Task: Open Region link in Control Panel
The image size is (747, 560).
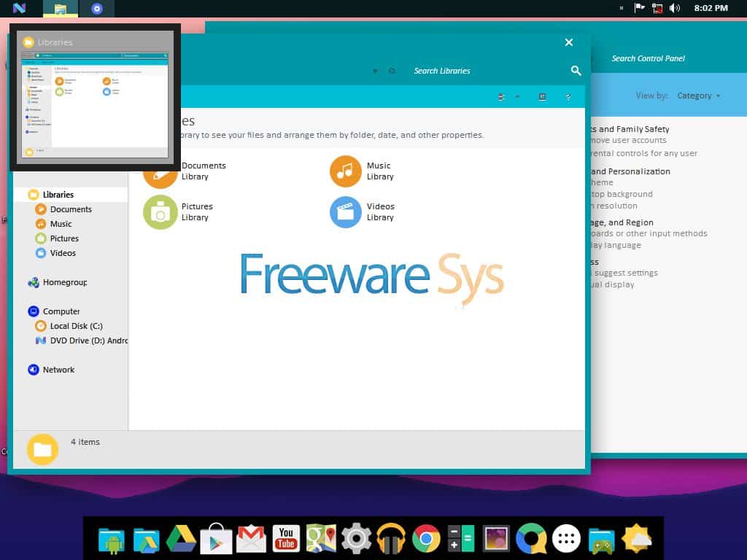Action: (x=622, y=222)
